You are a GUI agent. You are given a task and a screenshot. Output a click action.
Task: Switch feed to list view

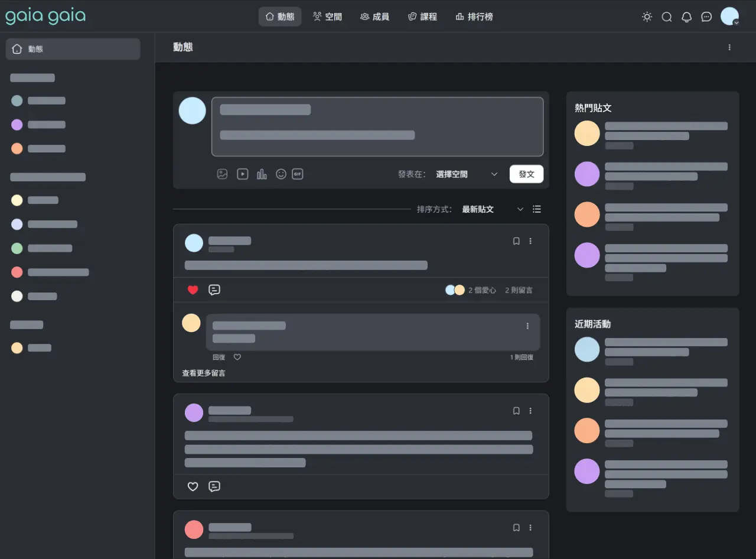pos(537,209)
